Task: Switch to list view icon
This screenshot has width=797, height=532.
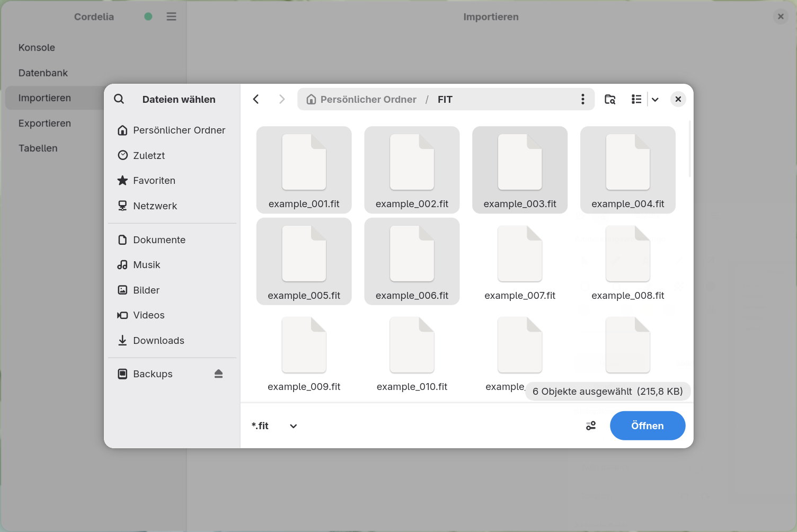Action: (x=636, y=99)
